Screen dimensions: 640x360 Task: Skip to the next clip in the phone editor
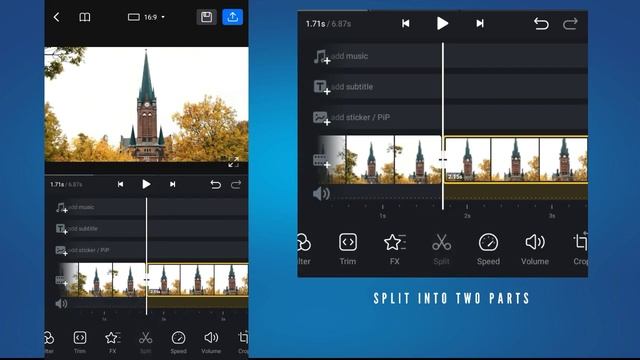[x=173, y=184]
